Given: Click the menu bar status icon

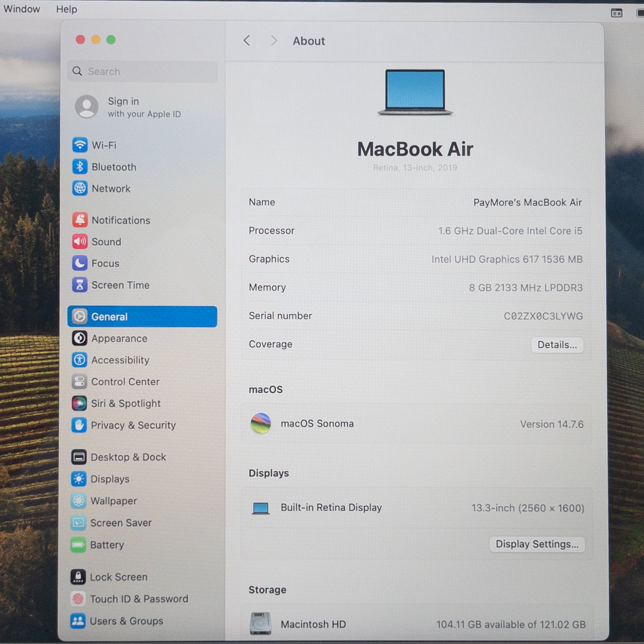Looking at the screenshot, I should click(617, 13).
